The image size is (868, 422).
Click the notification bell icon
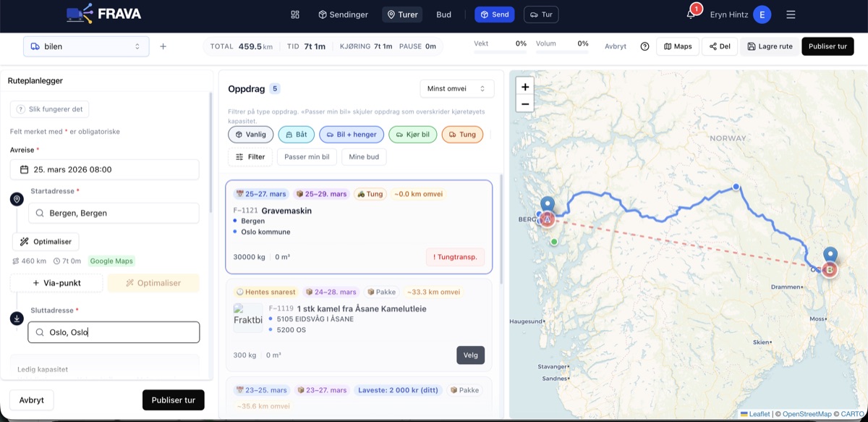pos(691,14)
